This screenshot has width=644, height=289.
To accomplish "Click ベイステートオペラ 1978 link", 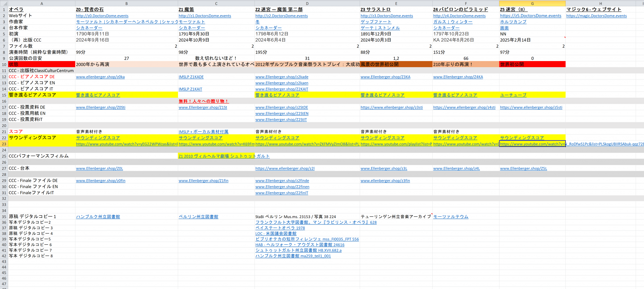I will pos(280,228).
